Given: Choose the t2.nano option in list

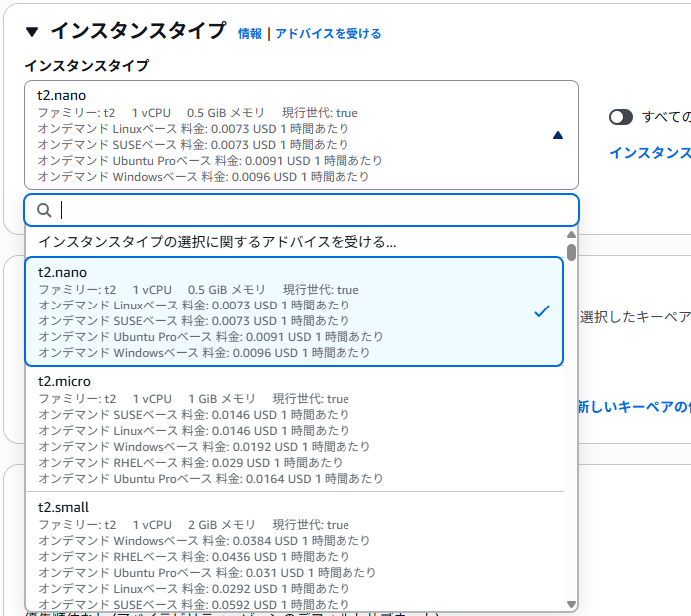Looking at the screenshot, I should click(295, 311).
